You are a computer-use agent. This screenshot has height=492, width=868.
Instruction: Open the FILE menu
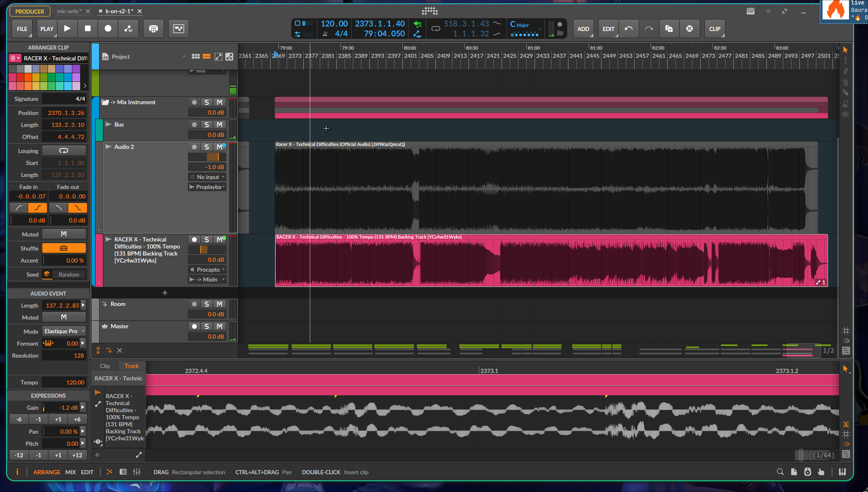tap(22, 29)
